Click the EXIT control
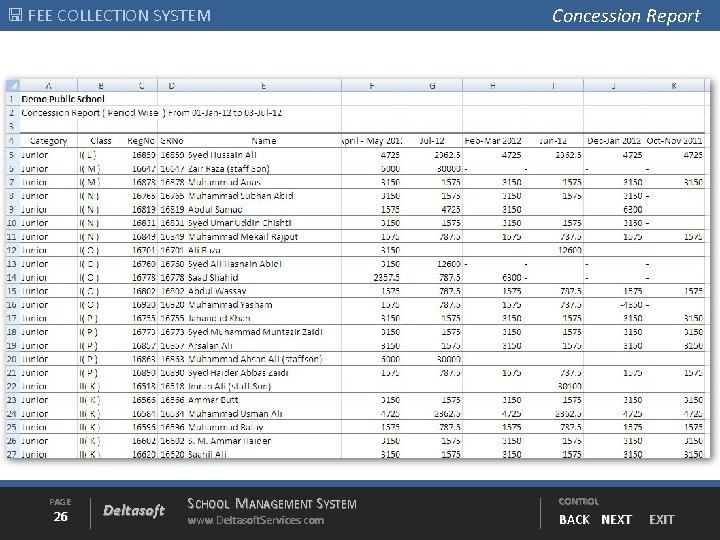Viewport: 720px width, 540px height. coord(661,519)
